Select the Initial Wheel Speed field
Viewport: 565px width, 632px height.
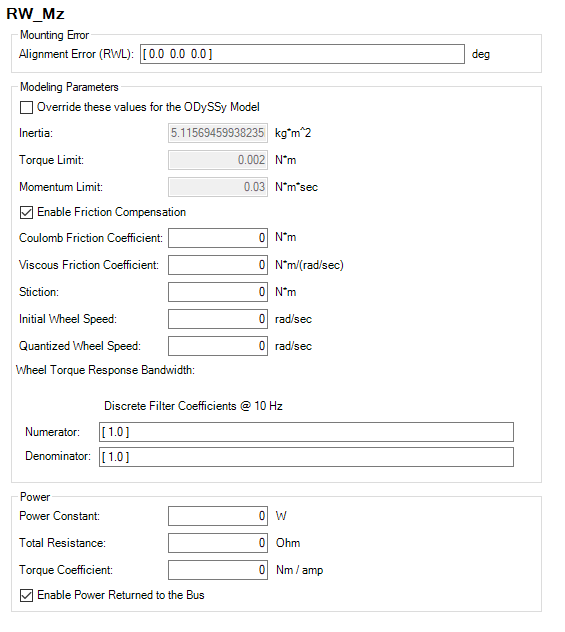(218, 319)
